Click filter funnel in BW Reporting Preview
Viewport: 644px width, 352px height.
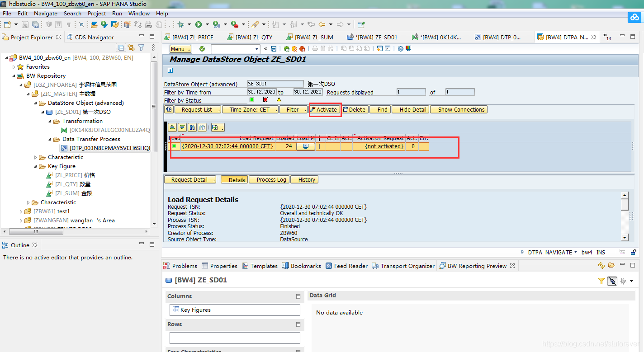coord(601,281)
